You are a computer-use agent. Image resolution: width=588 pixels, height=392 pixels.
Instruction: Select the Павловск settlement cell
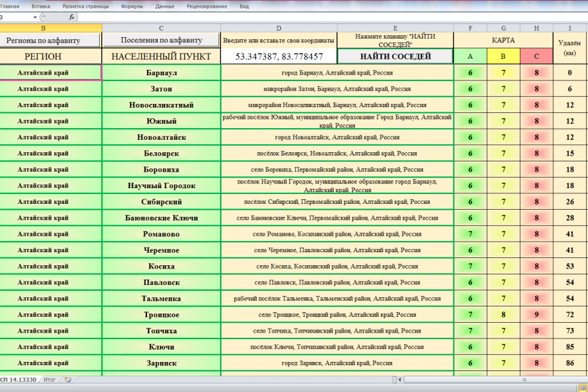pyautogui.click(x=161, y=282)
